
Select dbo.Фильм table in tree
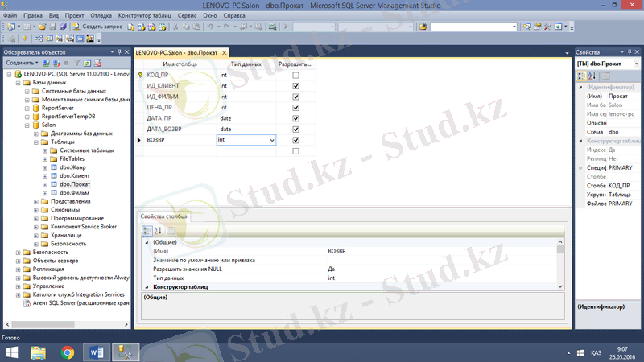pos(74,193)
